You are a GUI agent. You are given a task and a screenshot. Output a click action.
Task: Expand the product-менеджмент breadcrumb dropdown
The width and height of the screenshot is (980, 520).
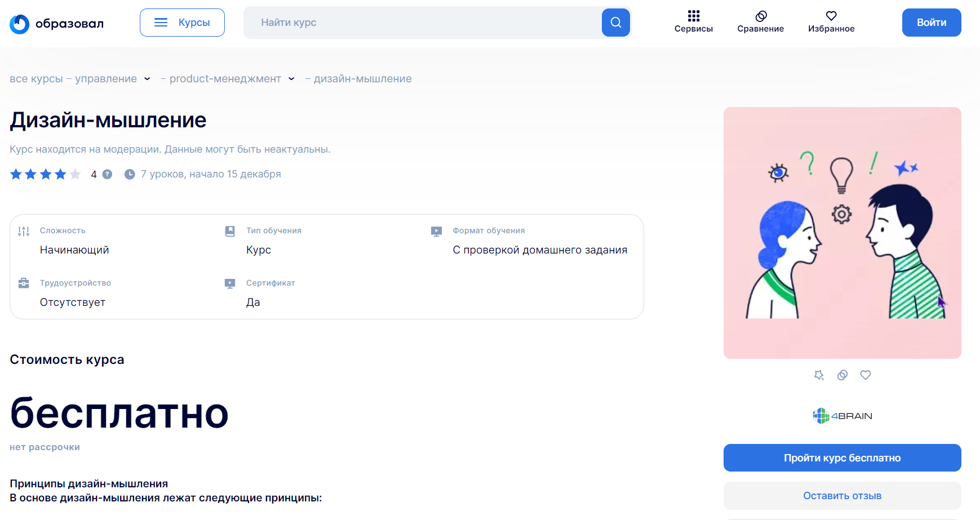291,79
